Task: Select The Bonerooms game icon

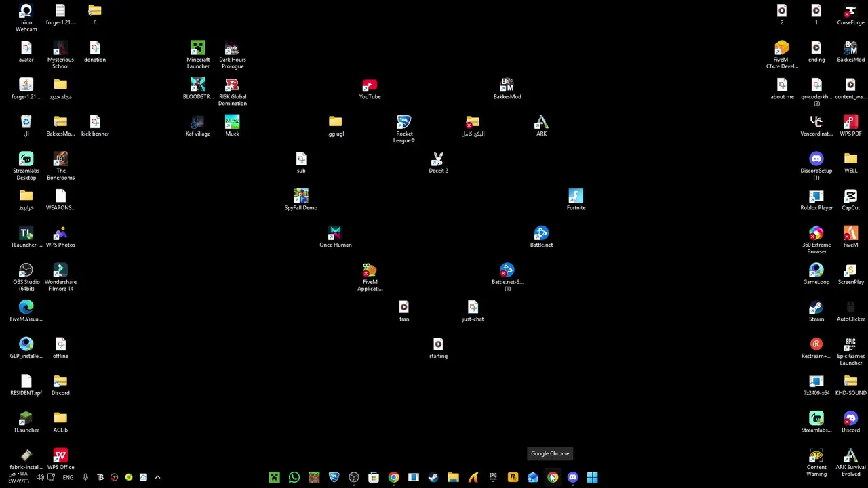Action: [60, 166]
